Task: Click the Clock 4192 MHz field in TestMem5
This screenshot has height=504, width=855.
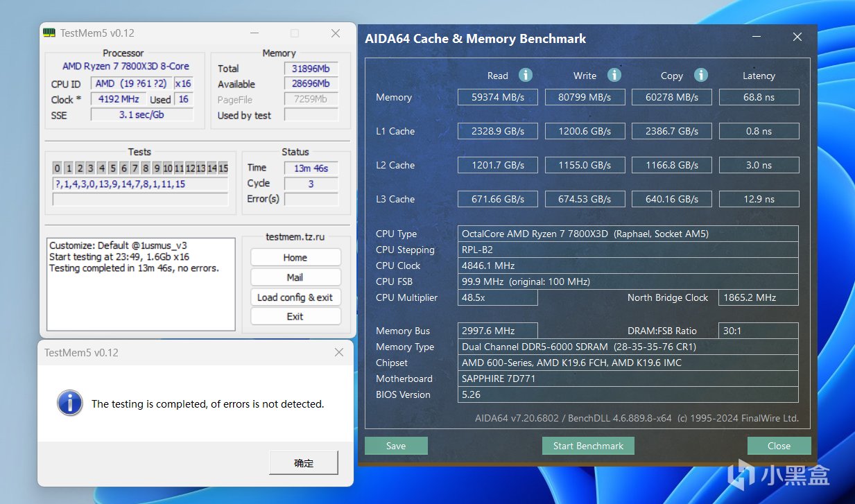Action: pyautogui.click(x=119, y=99)
